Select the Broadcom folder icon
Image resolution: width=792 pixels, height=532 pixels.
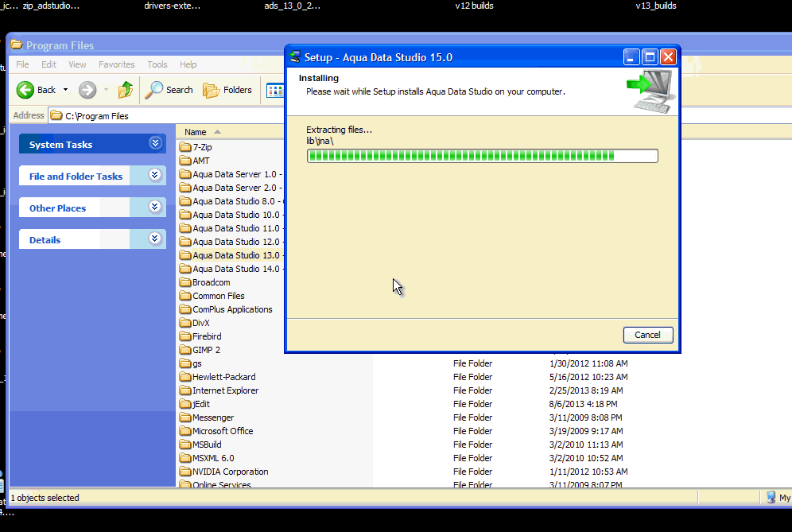pos(185,282)
